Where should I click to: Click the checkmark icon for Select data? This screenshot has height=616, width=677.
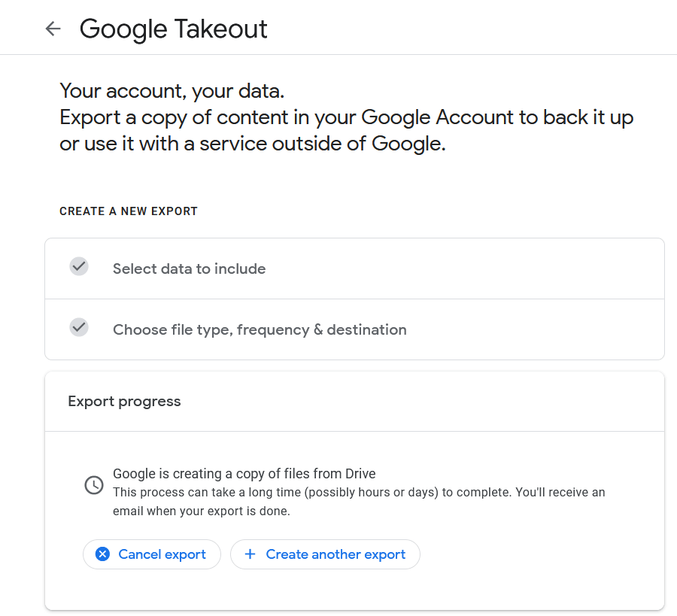pos(79,266)
